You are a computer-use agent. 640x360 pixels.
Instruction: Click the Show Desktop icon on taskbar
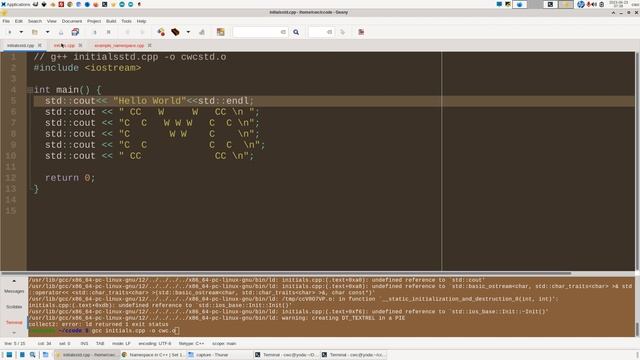[9, 355]
